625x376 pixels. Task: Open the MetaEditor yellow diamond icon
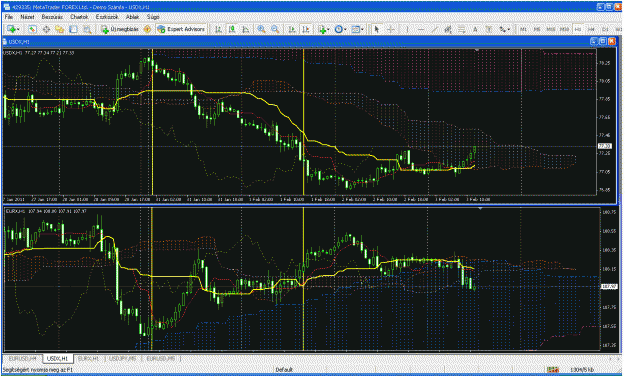point(147,29)
